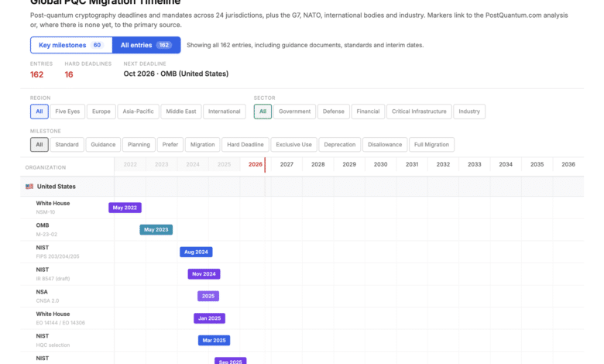
Task: Filter milestones by Disallowance
Action: tap(385, 145)
